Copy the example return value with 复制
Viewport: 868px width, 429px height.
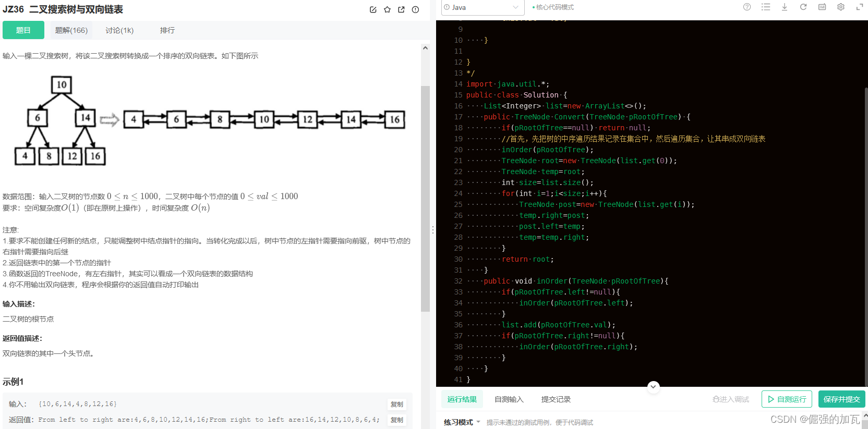click(397, 420)
